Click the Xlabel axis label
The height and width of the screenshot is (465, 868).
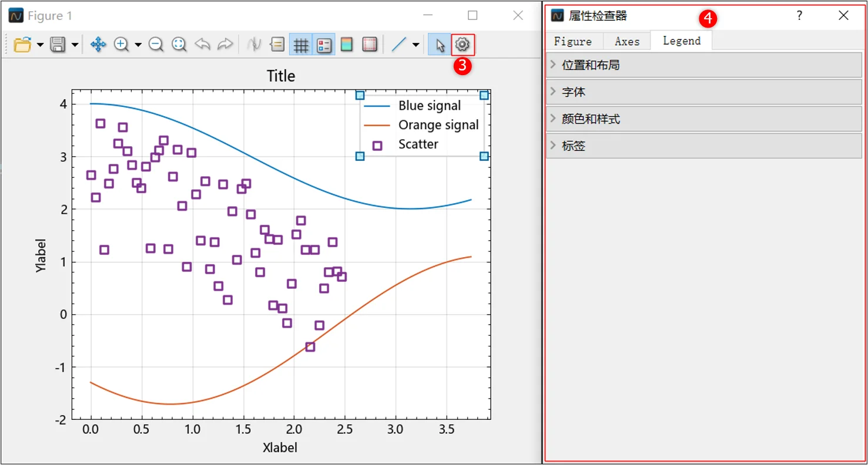(x=280, y=447)
